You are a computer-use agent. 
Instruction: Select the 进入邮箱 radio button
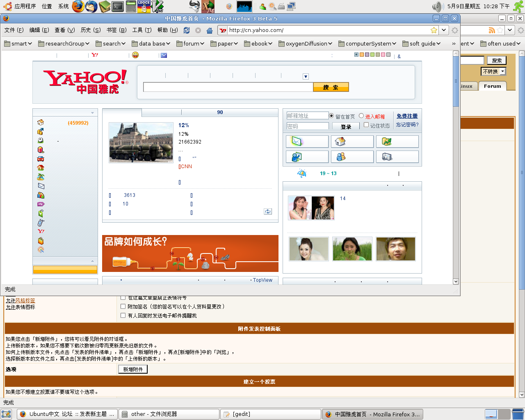coord(361,116)
